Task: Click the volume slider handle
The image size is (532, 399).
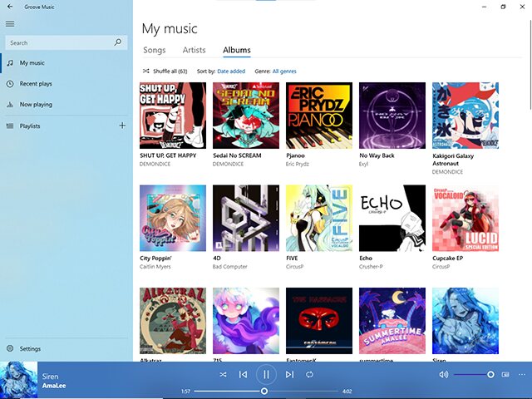Action: (x=490, y=375)
